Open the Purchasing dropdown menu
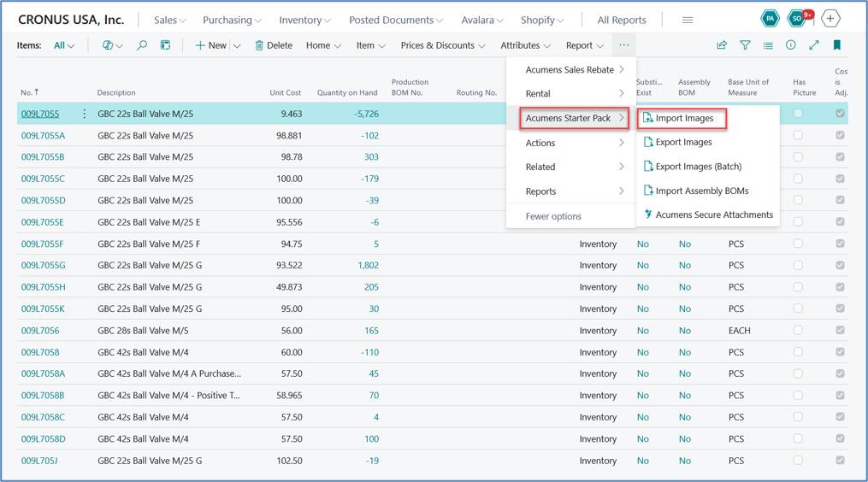Viewport: 868px width, 482px height. (232, 20)
